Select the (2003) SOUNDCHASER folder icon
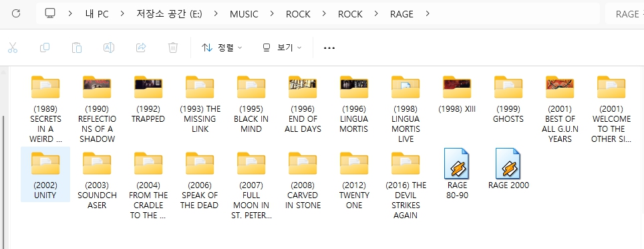Viewport: 644px width, 249px height. tap(97, 163)
